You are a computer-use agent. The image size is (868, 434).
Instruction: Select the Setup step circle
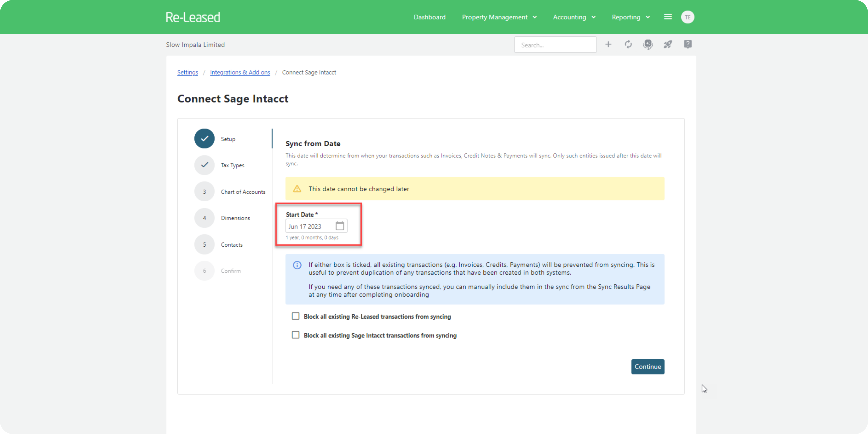[204, 138]
